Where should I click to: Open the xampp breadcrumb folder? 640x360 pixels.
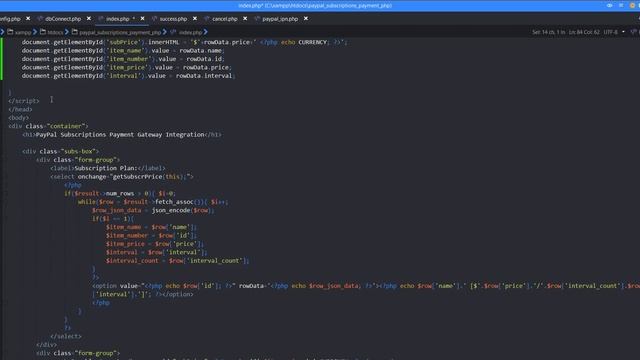point(23,32)
